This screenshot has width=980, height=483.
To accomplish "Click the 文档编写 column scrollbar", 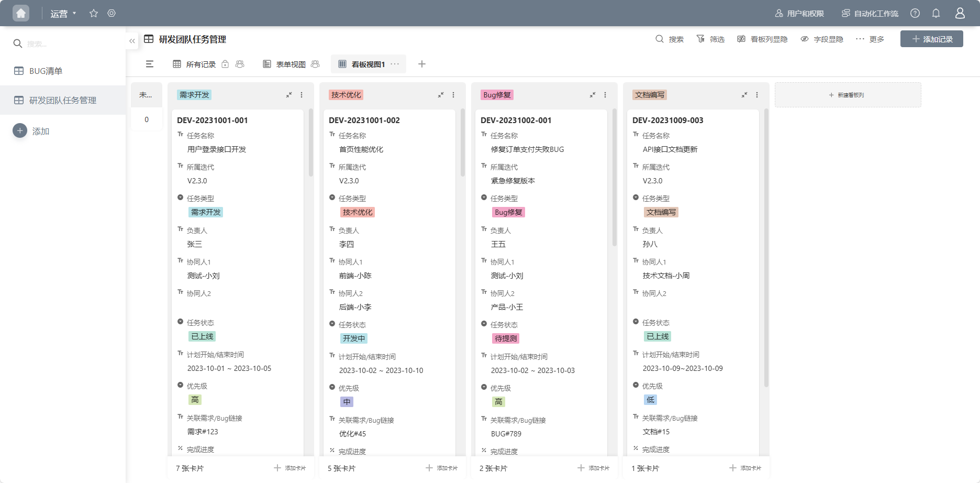I will [x=766, y=248].
